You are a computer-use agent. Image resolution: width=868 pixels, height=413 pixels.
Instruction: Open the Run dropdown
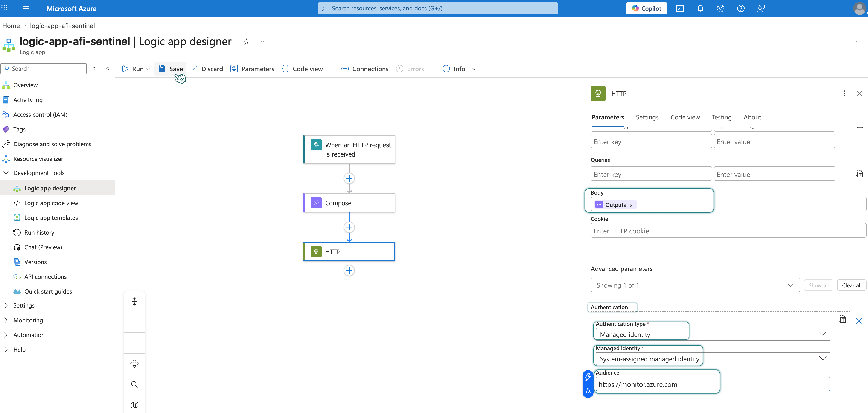[148, 69]
